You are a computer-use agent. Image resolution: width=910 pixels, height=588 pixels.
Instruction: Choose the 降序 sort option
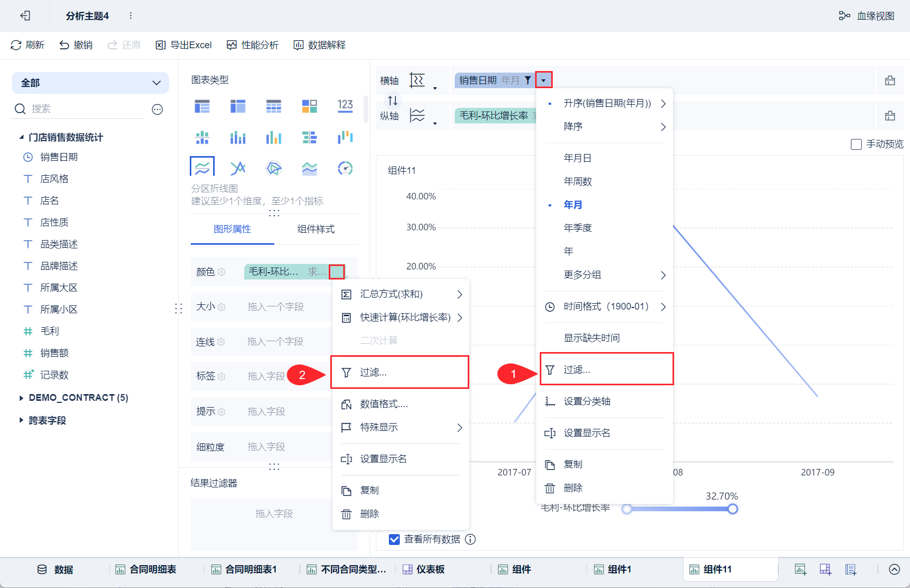pyautogui.click(x=605, y=127)
